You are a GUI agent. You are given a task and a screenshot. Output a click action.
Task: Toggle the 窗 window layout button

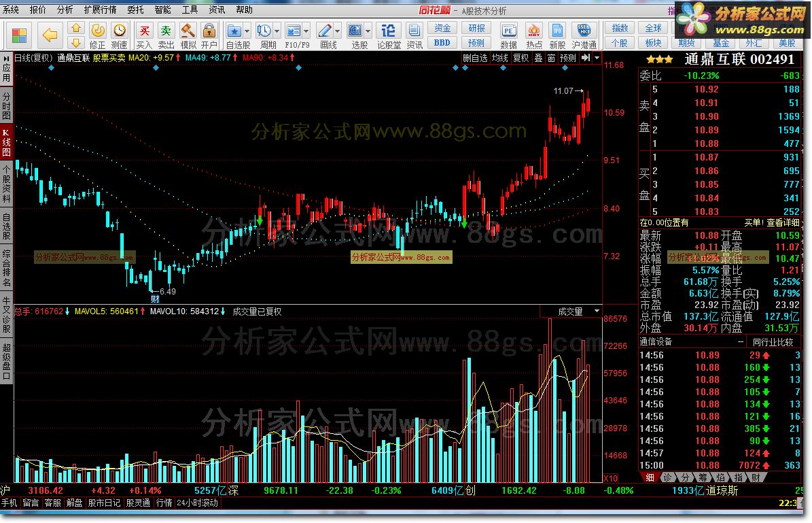tap(551, 58)
